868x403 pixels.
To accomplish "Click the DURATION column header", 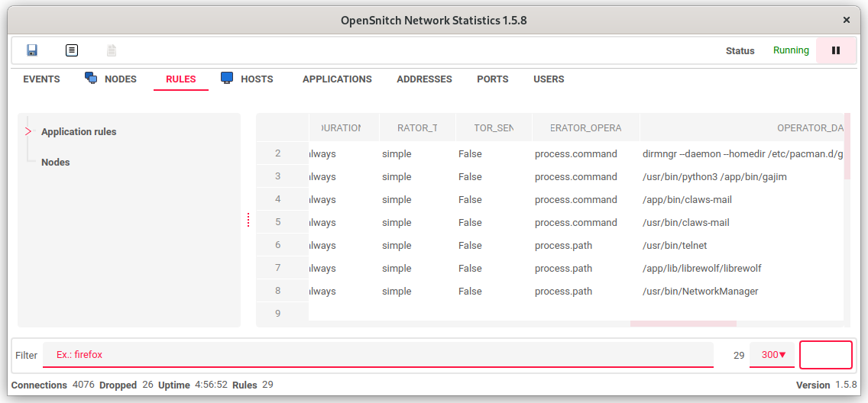I will tap(344, 127).
